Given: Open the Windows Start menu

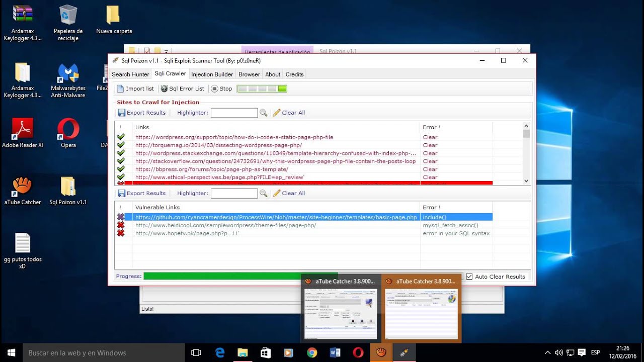Looking at the screenshot, I should (11, 352).
